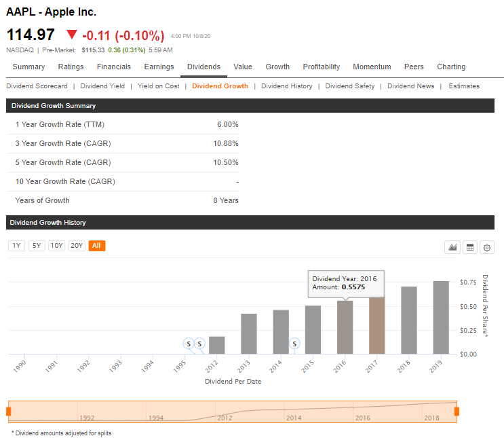The width and height of the screenshot is (504, 438).
Task: Click the 6.00% 1 year growth value
Action: click(x=227, y=124)
